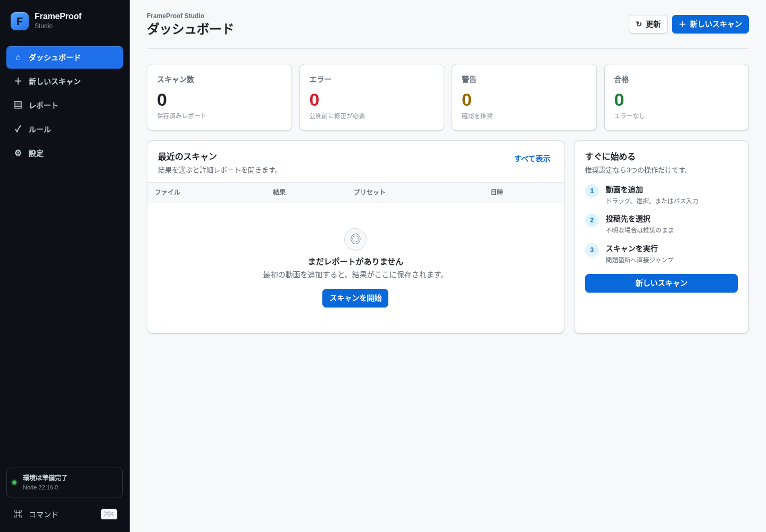The height and width of the screenshot is (532, 766).
Task: Click the green environment status dot
Action: pos(14,483)
